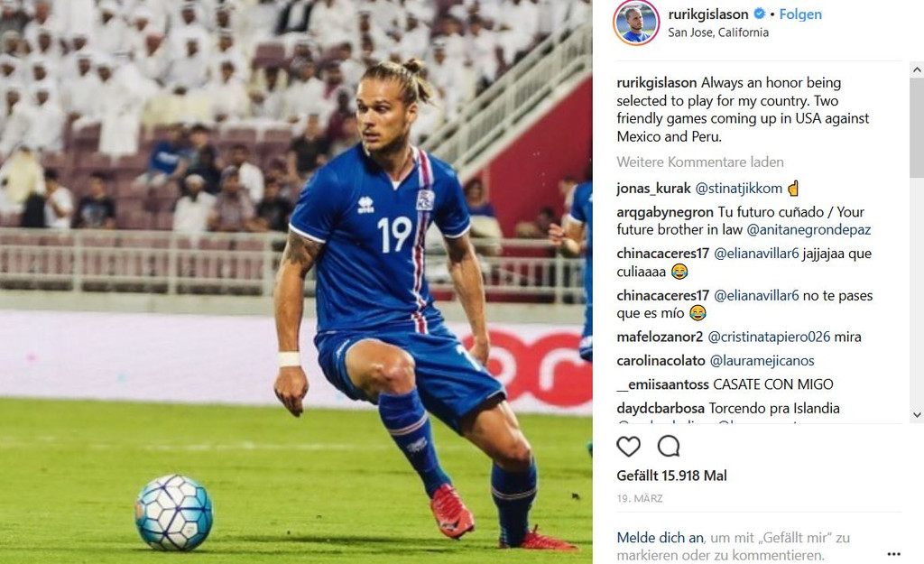Click the heart like icon
The width and height of the screenshot is (924, 564).
[628, 447]
